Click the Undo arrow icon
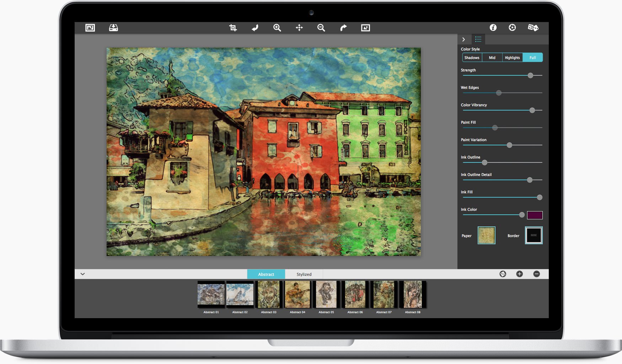 (x=255, y=27)
